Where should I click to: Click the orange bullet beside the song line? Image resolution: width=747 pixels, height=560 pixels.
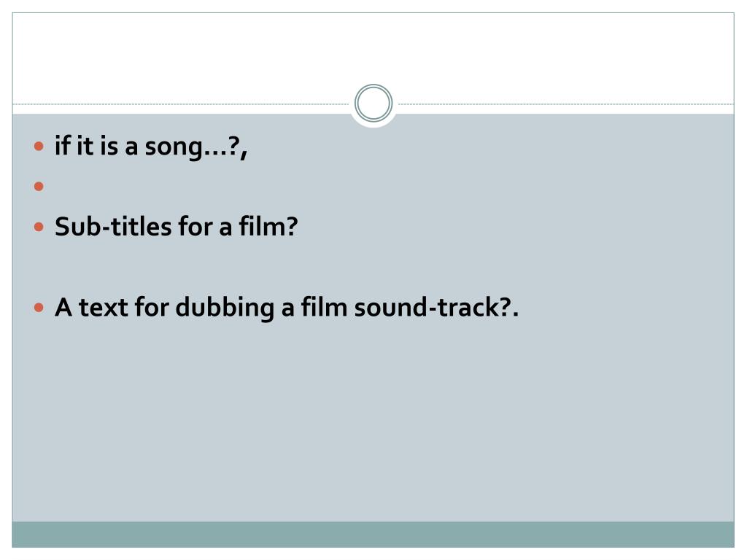click(39, 146)
